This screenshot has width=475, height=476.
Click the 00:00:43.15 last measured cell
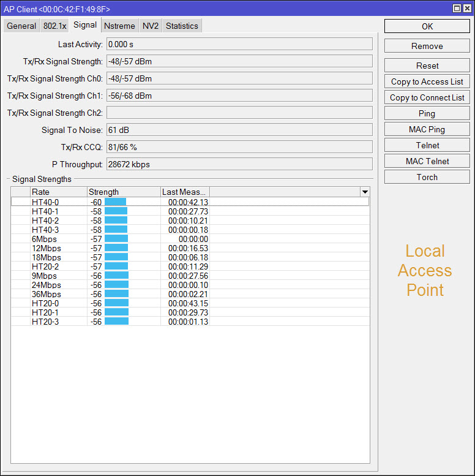coord(185,303)
